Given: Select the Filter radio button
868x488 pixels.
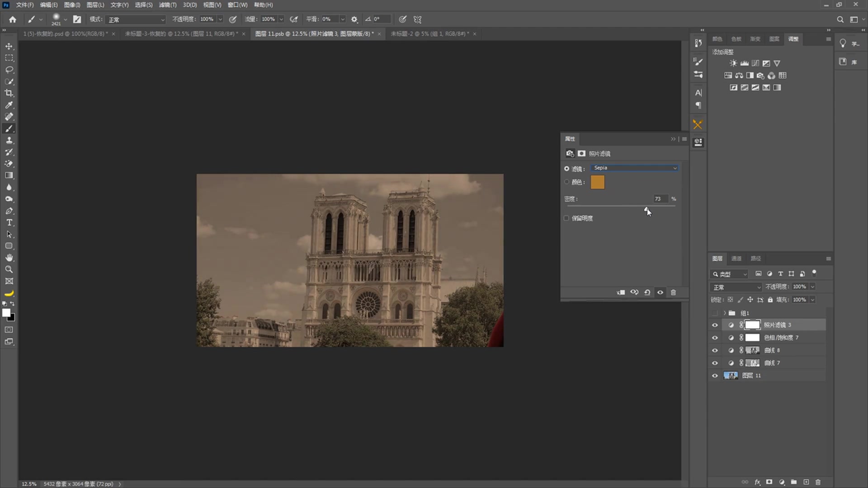Looking at the screenshot, I should pyautogui.click(x=566, y=169).
